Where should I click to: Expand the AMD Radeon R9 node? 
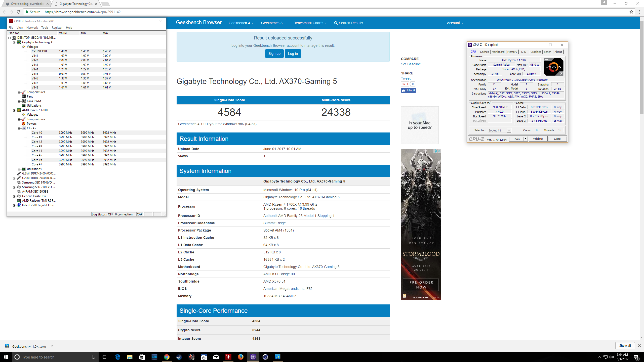point(14,201)
